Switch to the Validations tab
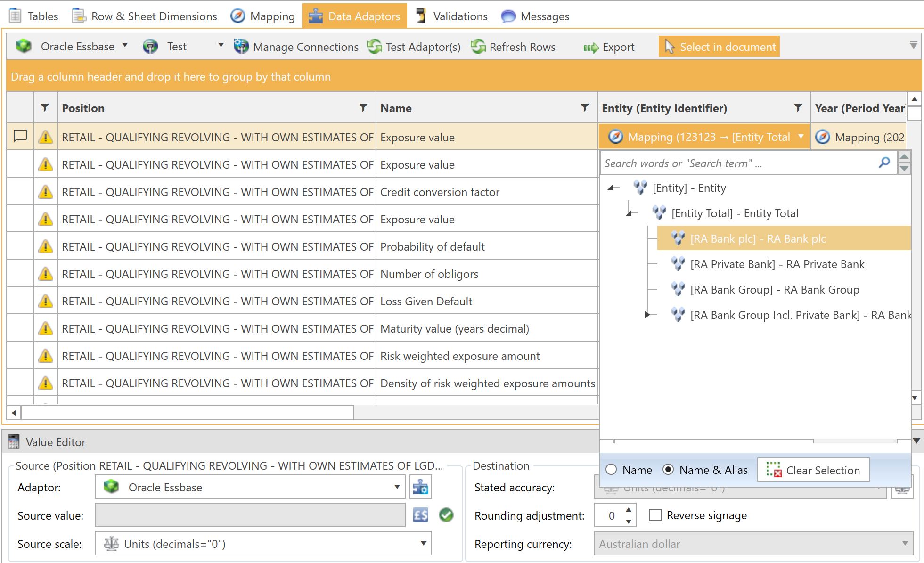924x563 pixels. coord(452,16)
